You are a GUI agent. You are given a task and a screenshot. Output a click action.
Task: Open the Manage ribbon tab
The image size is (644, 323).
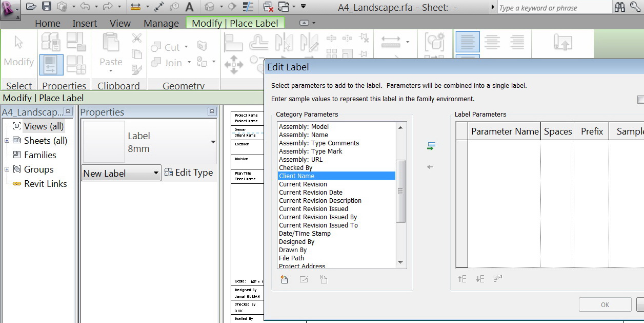click(161, 23)
